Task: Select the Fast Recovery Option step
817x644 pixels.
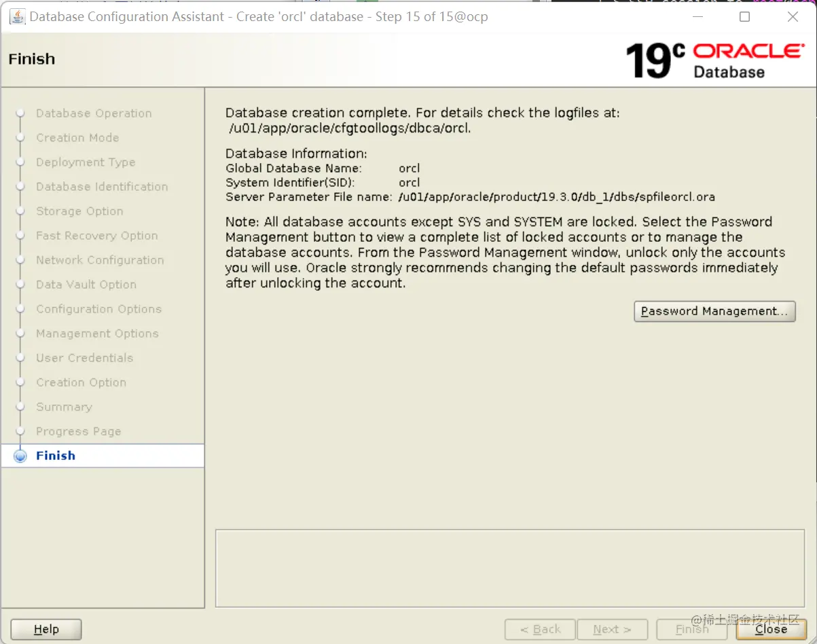Action: point(97,236)
